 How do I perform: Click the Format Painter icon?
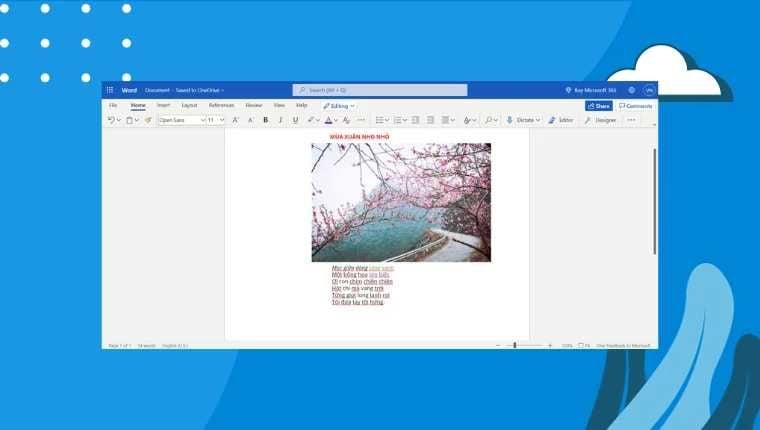click(148, 120)
